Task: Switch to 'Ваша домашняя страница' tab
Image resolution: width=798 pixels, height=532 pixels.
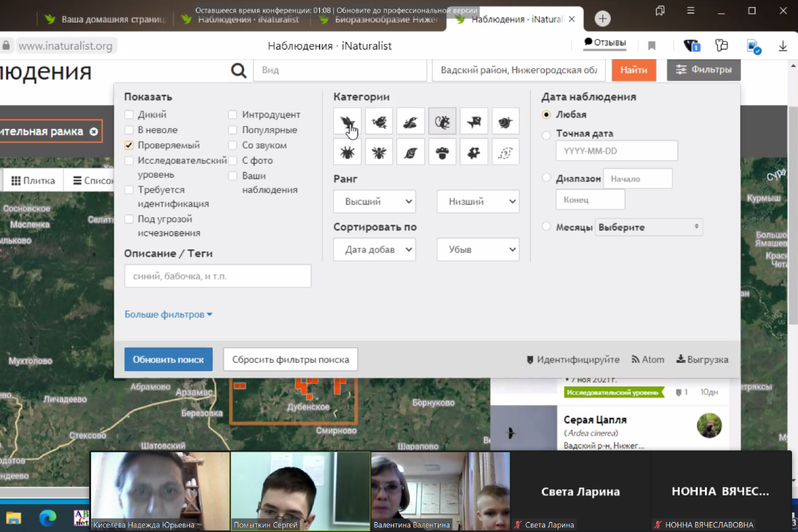Action: (x=105, y=19)
